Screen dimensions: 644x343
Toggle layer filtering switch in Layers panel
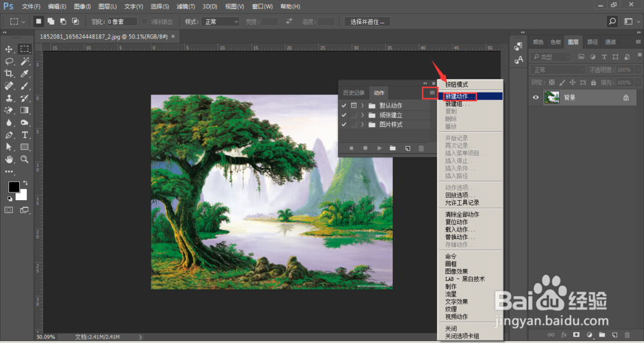coord(641,57)
